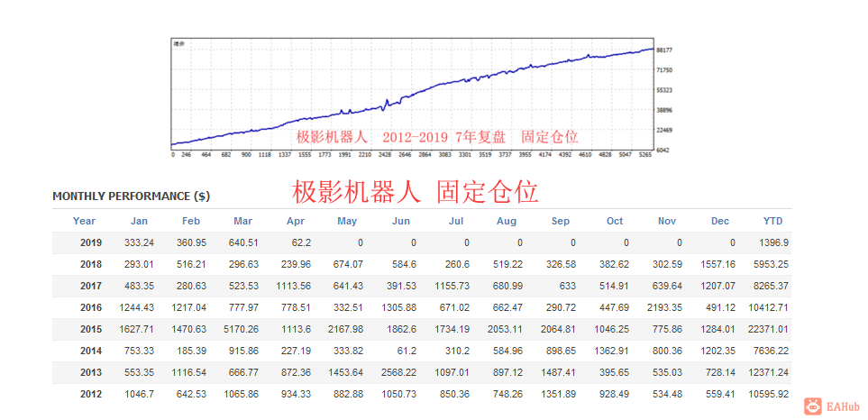This screenshot has height=420, width=868.
Task: Select the 2012 year row label
Action: click(91, 395)
